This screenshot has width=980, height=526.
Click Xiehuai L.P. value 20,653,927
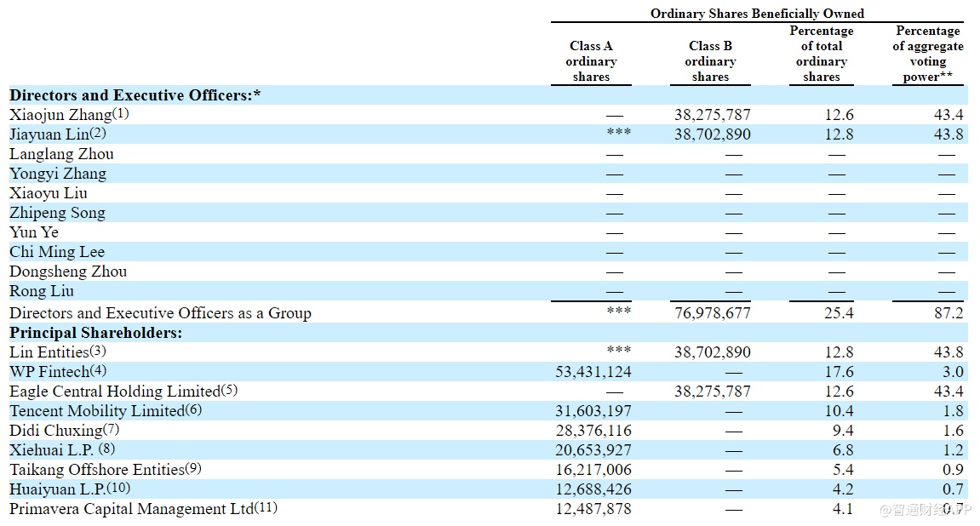click(x=593, y=450)
